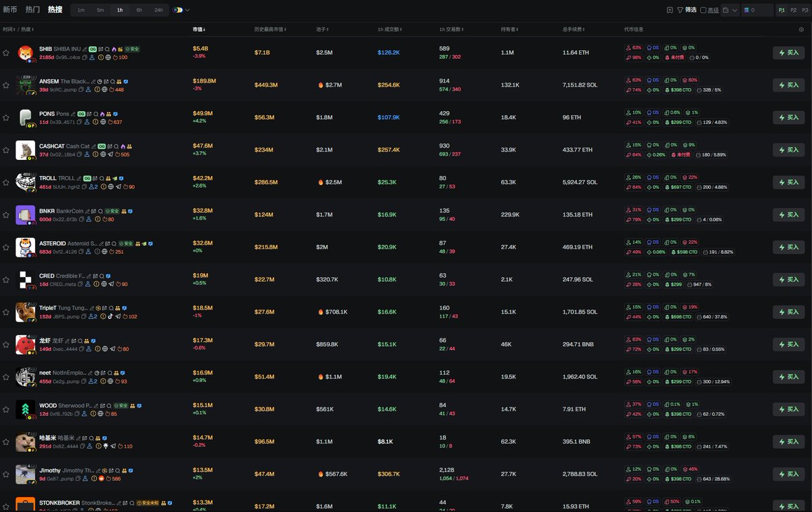Screen dimensions: 812x512
Task: Click the multi-chain selector icon
Action: point(177,10)
